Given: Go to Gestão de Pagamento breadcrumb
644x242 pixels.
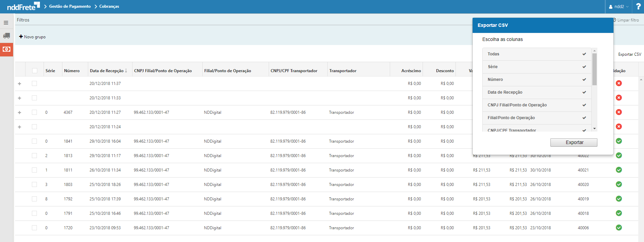Looking at the screenshot, I should [70, 6].
